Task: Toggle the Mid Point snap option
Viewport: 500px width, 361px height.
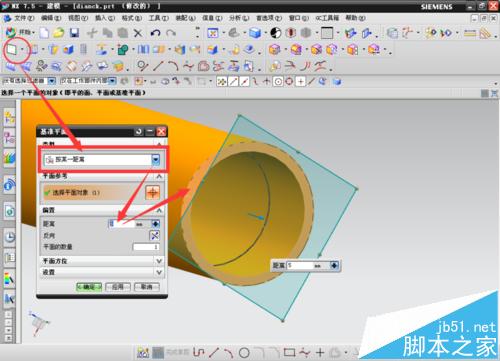Action: [x=244, y=81]
